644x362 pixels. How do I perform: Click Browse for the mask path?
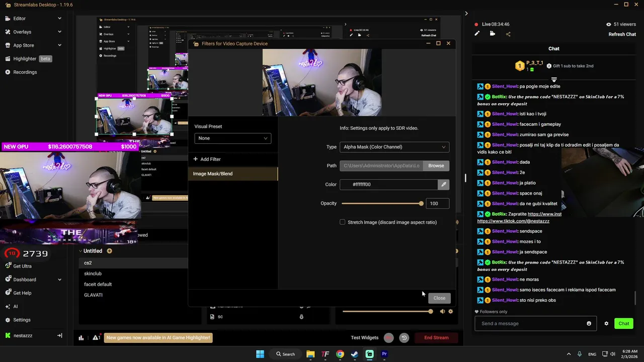436,165
